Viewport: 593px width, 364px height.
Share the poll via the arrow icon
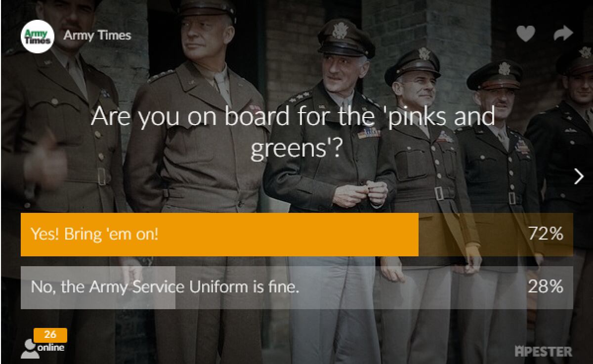[563, 34]
